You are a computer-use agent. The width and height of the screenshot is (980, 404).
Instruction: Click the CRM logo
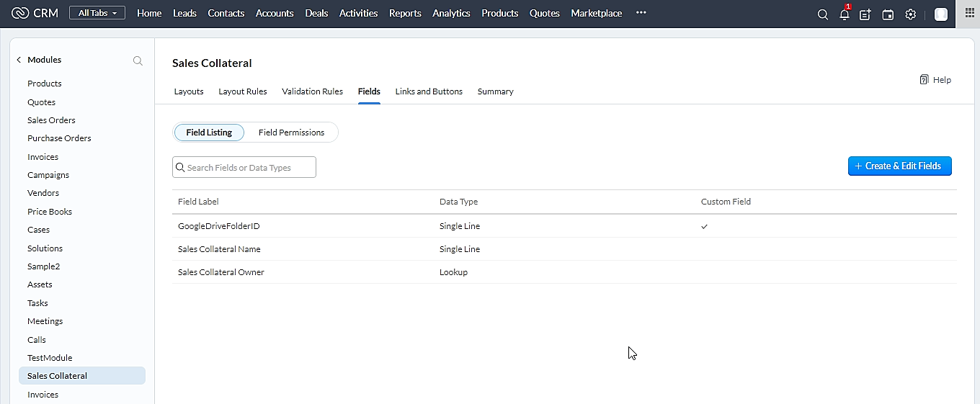pos(35,13)
